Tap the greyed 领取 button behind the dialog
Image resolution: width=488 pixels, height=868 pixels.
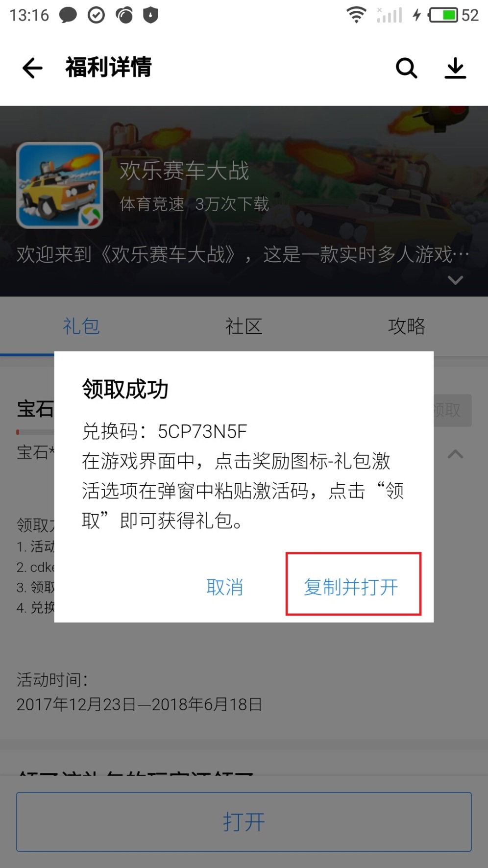(x=452, y=410)
